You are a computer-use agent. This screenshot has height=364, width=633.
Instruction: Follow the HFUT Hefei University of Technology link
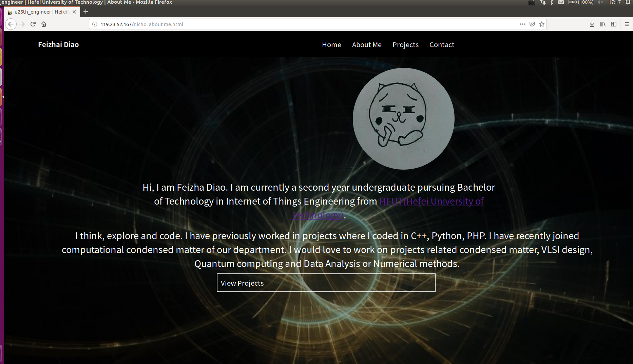(x=431, y=201)
